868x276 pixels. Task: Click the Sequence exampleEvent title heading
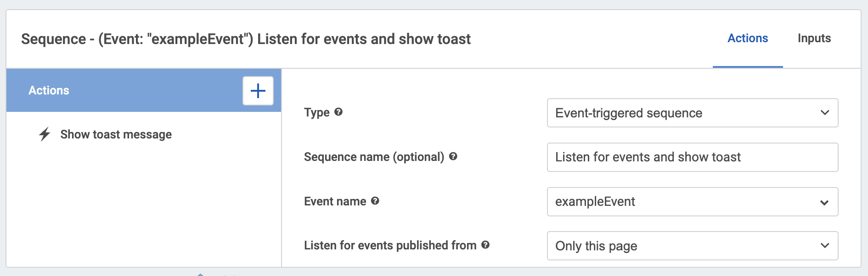(246, 39)
